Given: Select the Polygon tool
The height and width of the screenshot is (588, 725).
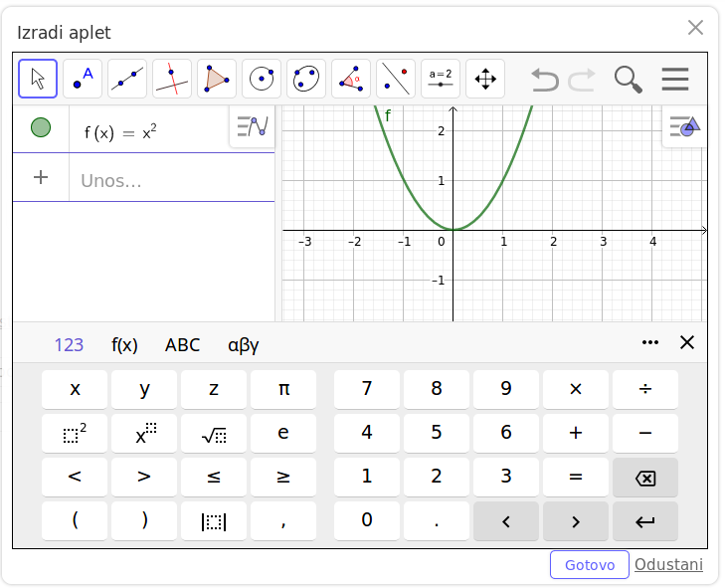Looking at the screenshot, I should 217,79.
